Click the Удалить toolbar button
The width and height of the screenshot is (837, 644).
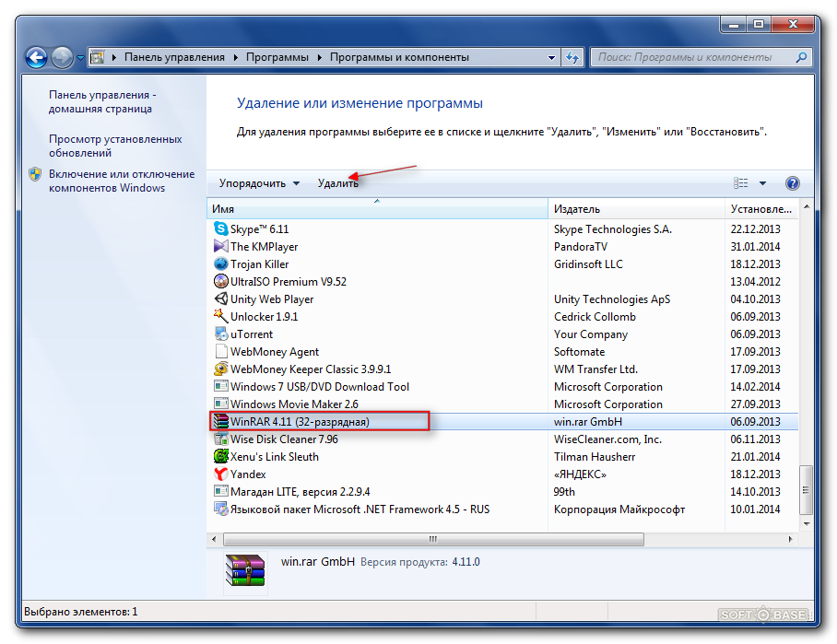338,183
